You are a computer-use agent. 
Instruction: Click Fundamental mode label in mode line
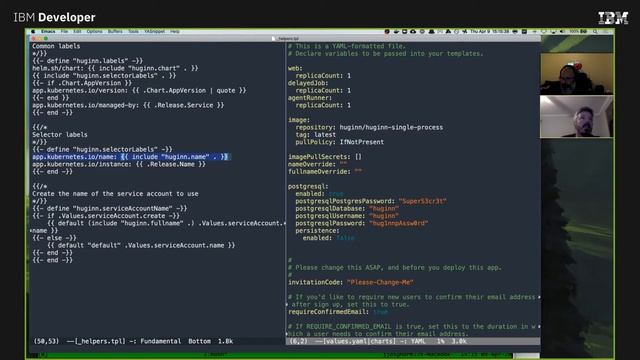click(160, 341)
